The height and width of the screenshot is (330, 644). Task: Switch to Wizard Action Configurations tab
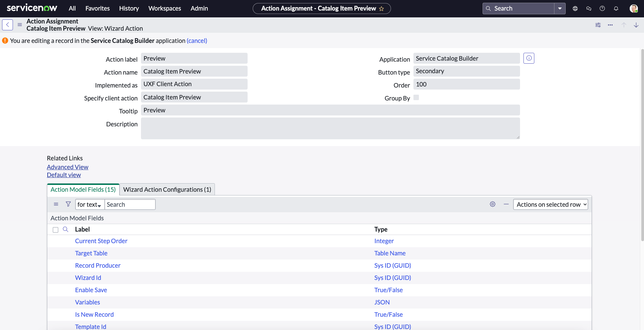pos(167,190)
